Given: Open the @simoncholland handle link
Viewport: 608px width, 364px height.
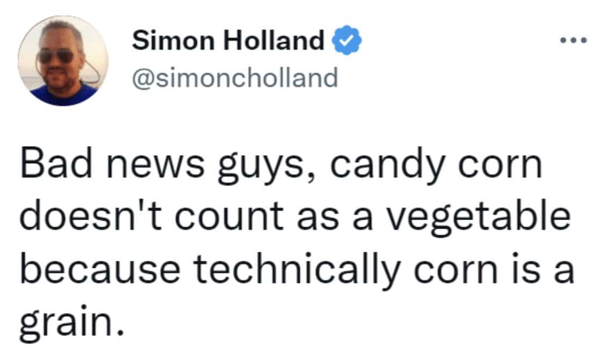Looking at the screenshot, I should 235,78.
